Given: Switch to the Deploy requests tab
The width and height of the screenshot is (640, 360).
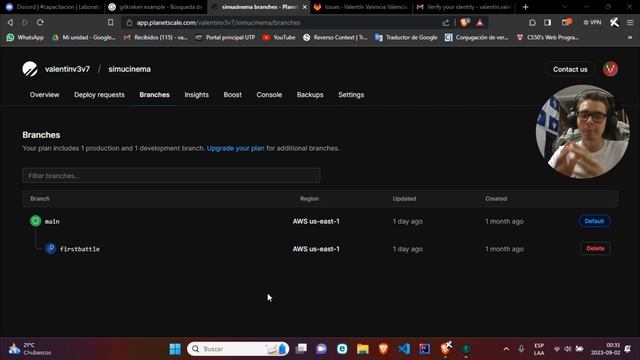Looking at the screenshot, I should (x=99, y=95).
